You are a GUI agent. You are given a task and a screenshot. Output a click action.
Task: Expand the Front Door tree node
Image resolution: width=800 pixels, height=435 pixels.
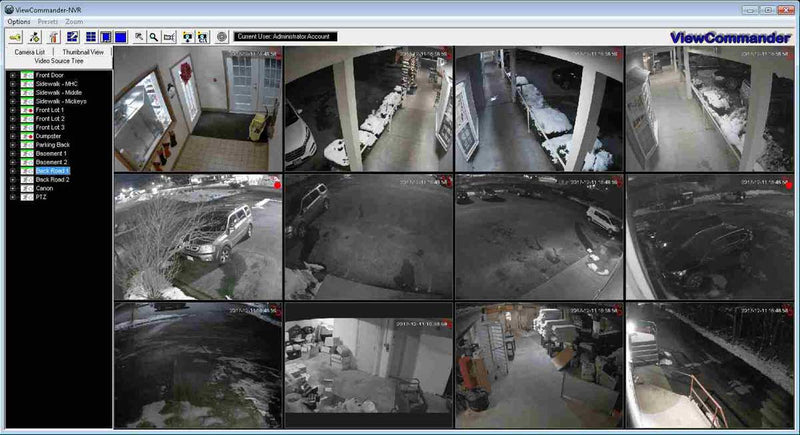click(12, 75)
